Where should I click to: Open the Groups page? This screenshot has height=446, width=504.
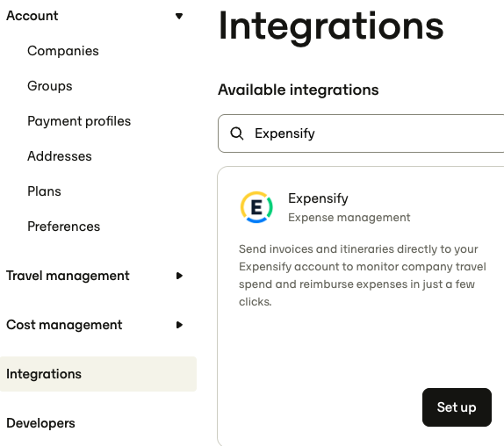(50, 86)
